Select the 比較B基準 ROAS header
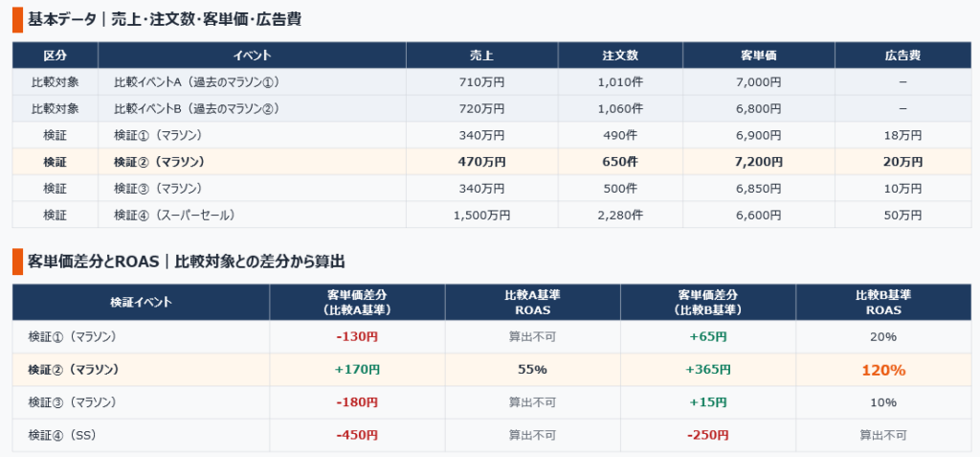 click(883, 303)
